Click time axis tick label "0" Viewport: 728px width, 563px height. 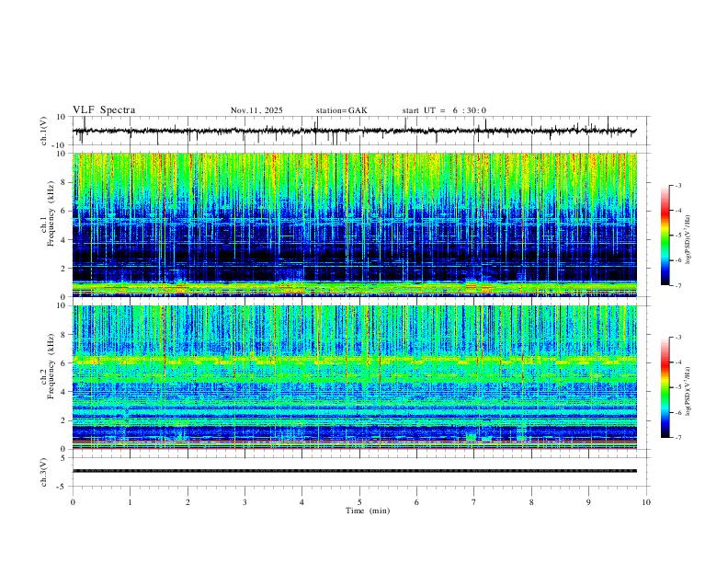click(73, 502)
